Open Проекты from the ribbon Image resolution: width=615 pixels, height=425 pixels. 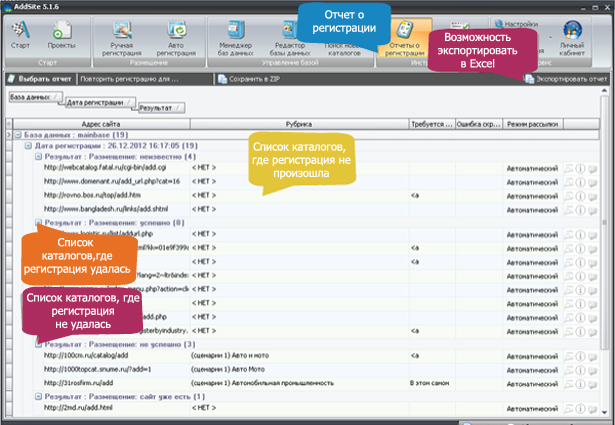[x=62, y=36]
